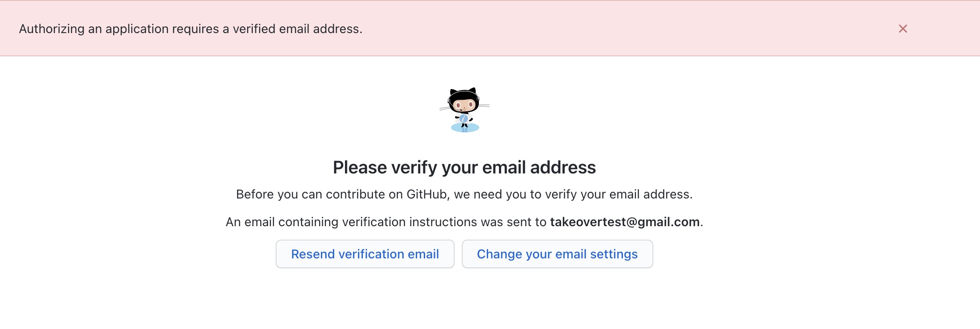Click the Octocat mascot image
The width and height of the screenshot is (980, 329).
[x=464, y=110]
